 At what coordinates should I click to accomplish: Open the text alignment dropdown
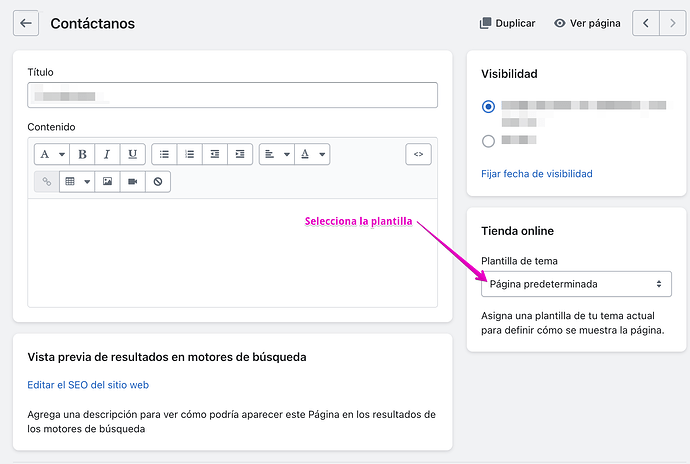(x=277, y=155)
